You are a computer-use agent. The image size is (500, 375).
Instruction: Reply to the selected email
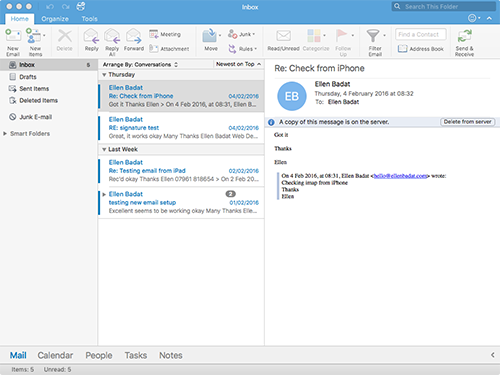pyautogui.click(x=91, y=40)
